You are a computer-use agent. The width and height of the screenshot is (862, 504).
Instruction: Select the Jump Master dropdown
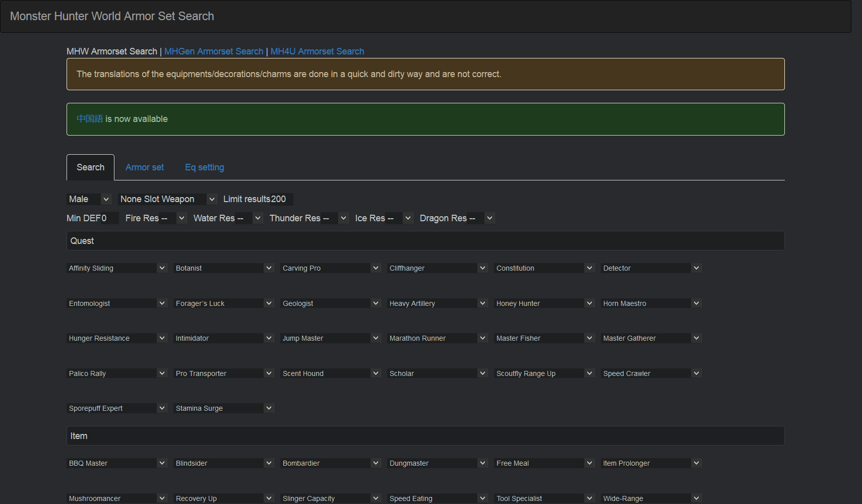[331, 338]
